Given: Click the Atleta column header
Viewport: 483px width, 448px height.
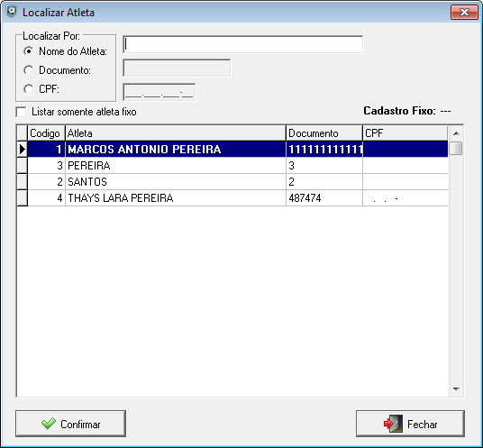Looking at the screenshot, I should coord(176,133).
